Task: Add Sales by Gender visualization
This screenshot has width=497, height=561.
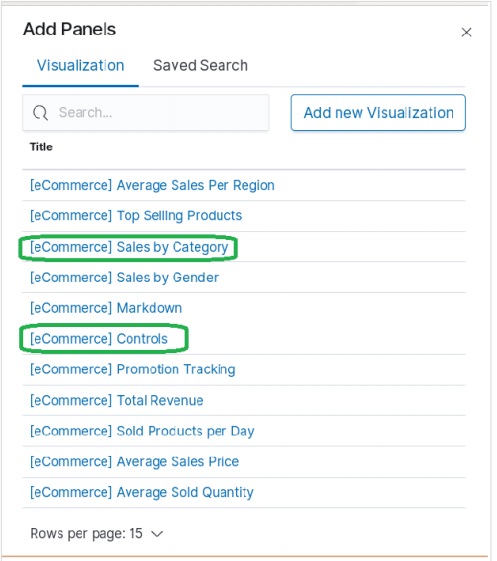Action: (125, 278)
